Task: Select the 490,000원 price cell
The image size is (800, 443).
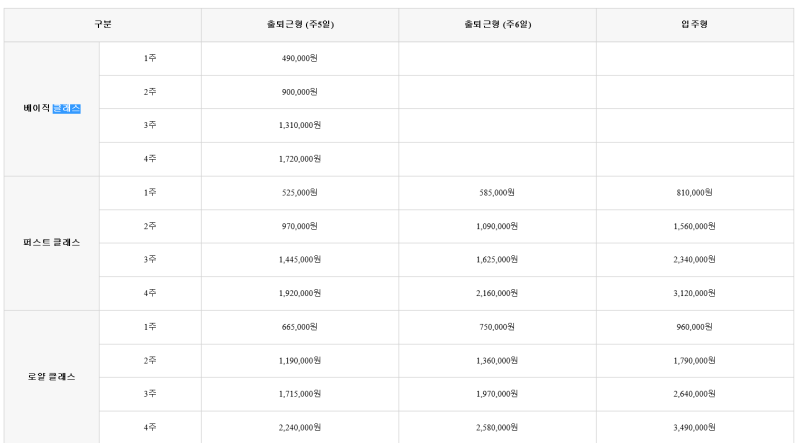Action: pyautogui.click(x=299, y=58)
